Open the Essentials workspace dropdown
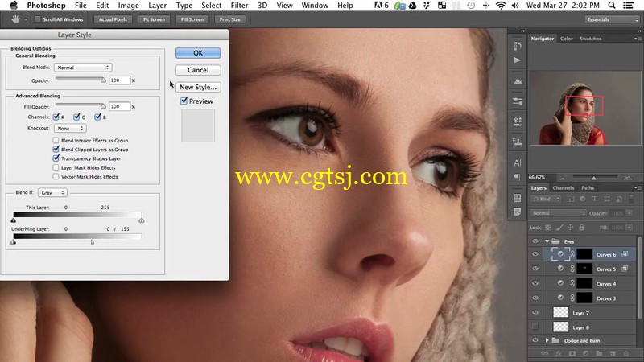 (612, 19)
